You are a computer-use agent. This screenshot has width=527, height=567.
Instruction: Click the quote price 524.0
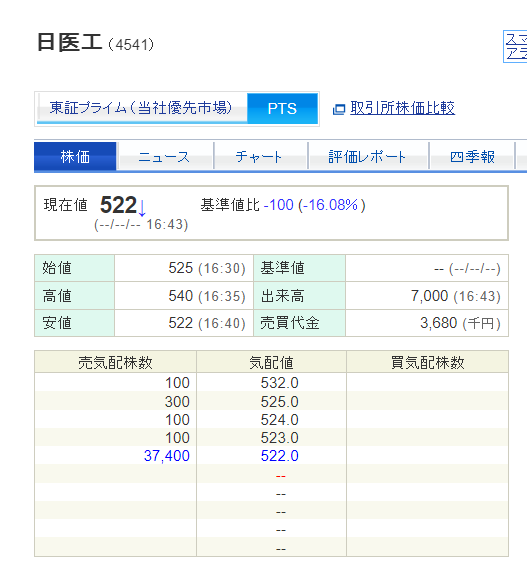click(280, 420)
